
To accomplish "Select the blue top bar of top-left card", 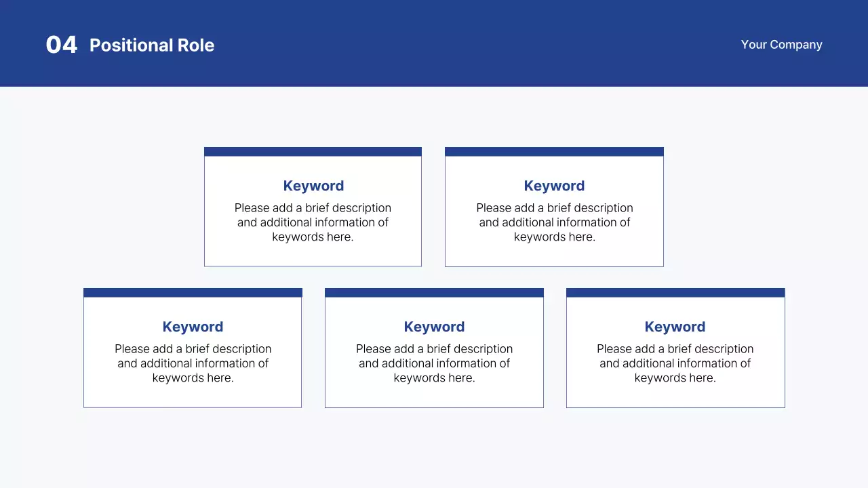I will [313, 152].
